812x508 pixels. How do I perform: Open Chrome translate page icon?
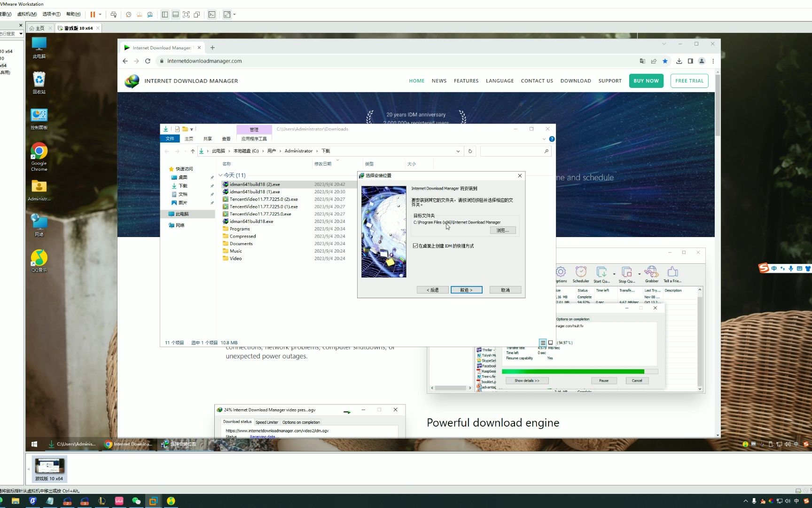pos(642,61)
